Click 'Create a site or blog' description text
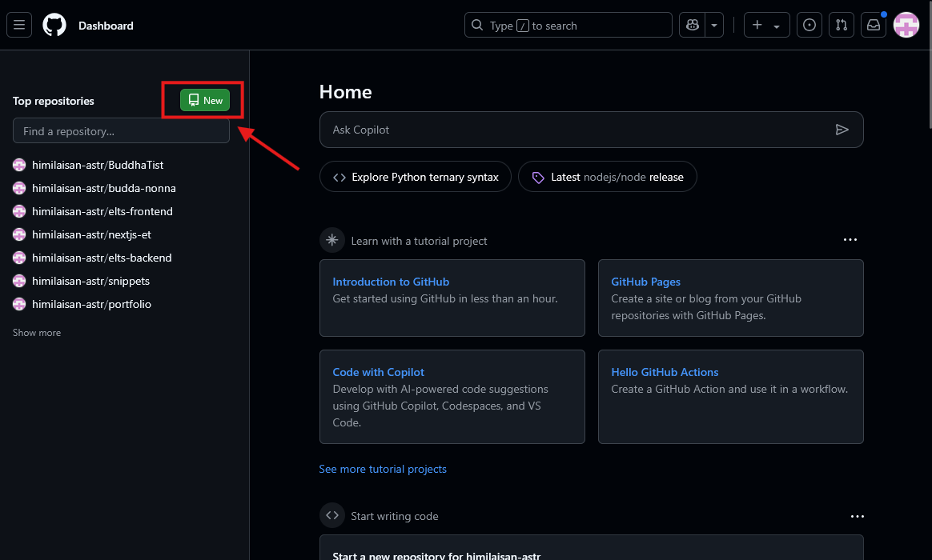 click(x=706, y=307)
